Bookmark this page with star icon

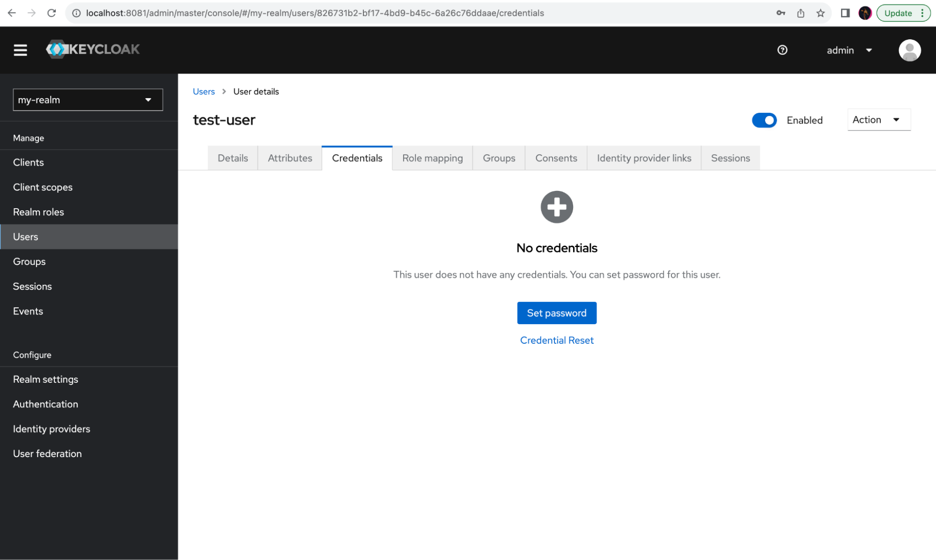(820, 13)
